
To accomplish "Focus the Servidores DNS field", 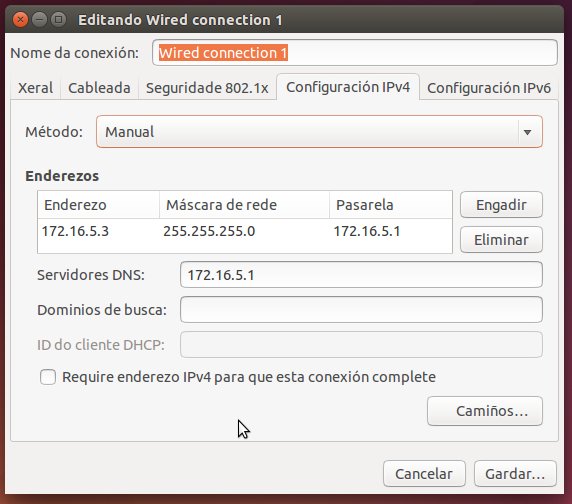I will tap(361, 275).
